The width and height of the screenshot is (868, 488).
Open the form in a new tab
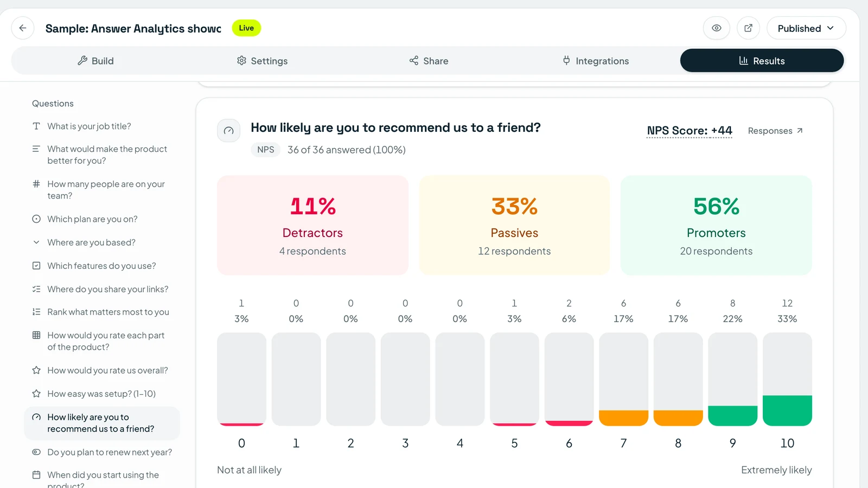tap(748, 28)
